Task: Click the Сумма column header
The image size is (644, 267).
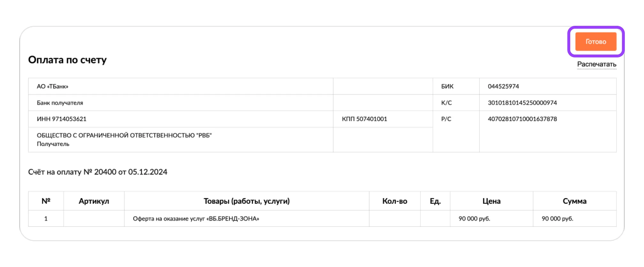Action: [575, 201]
